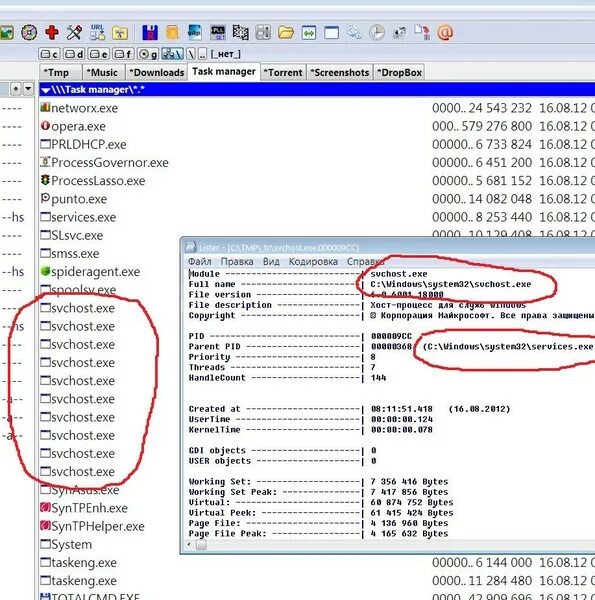Switch to drive e

coord(99,54)
